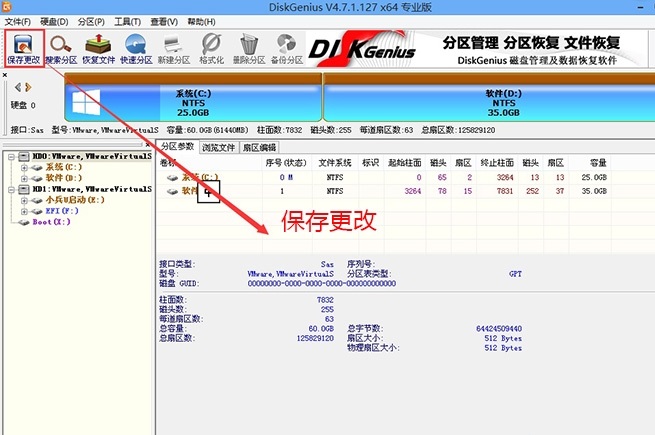The width and height of the screenshot is (655, 435).
Task: Open the 查看(V) menu
Action: click(x=164, y=22)
